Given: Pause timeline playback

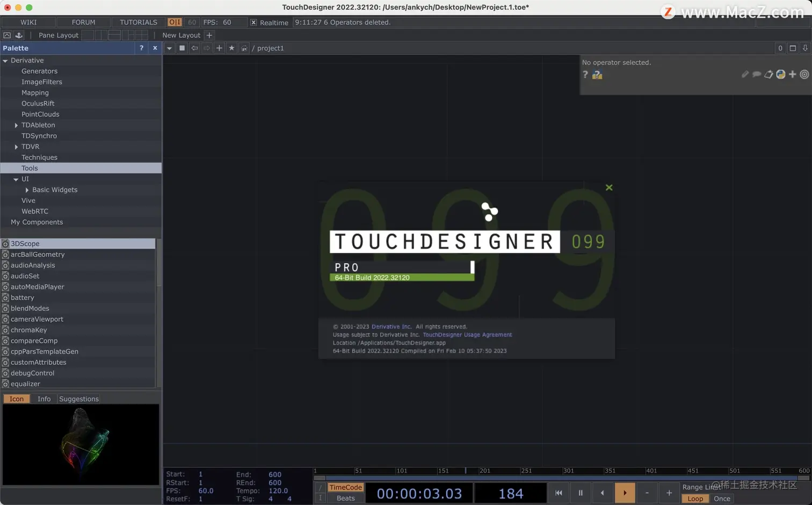Looking at the screenshot, I should pyautogui.click(x=581, y=493).
